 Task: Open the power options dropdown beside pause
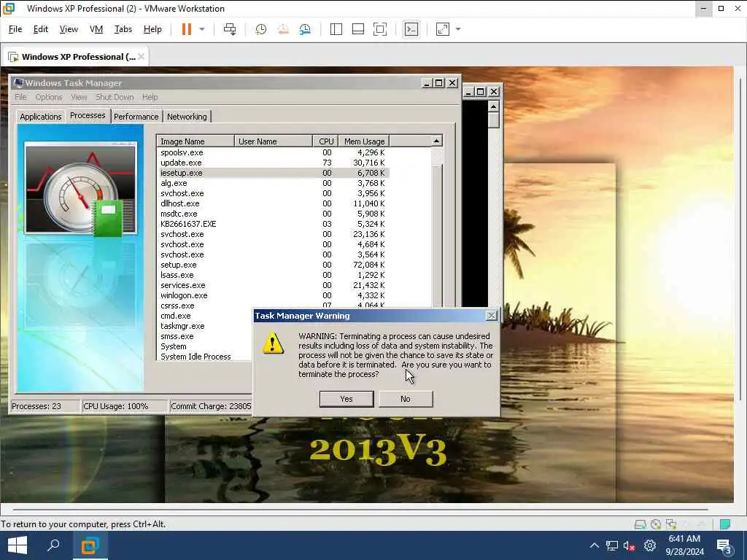pos(202,29)
